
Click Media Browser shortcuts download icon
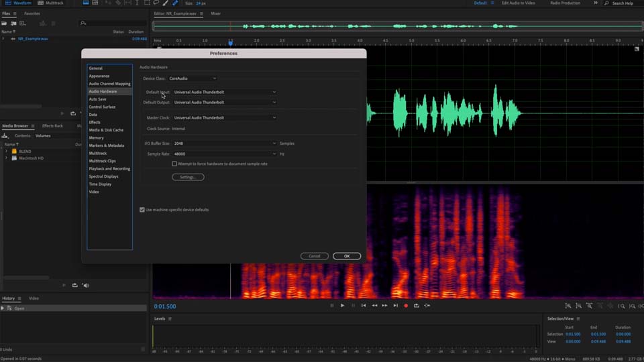coord(5,135)
